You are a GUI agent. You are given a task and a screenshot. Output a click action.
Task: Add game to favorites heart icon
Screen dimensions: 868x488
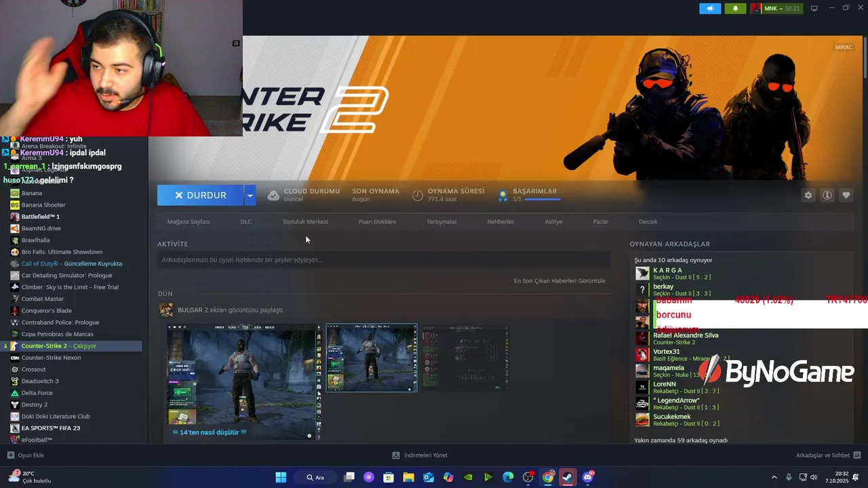pos(846,195)
